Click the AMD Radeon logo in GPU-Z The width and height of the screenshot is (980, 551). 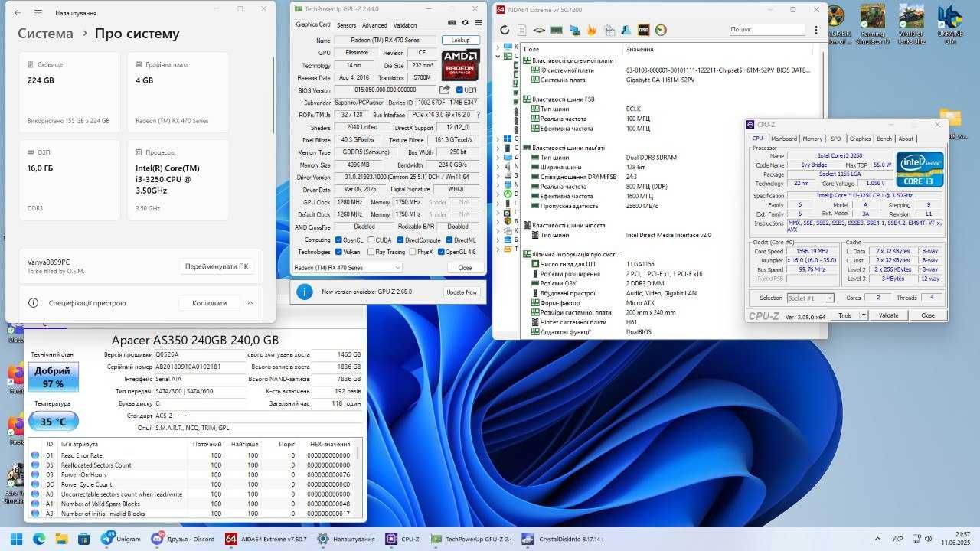tap(461, 65)
